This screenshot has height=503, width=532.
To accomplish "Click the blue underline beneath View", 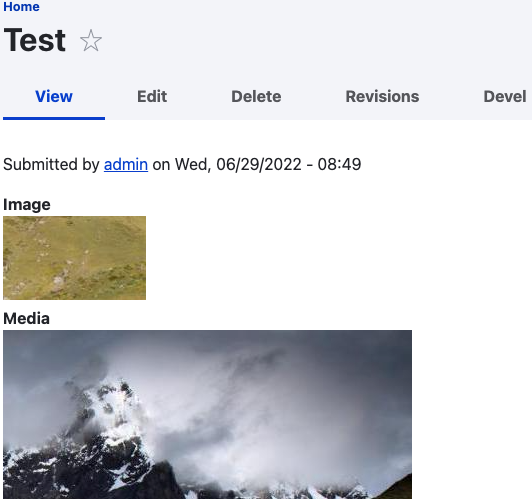I will tap(54, 118).
